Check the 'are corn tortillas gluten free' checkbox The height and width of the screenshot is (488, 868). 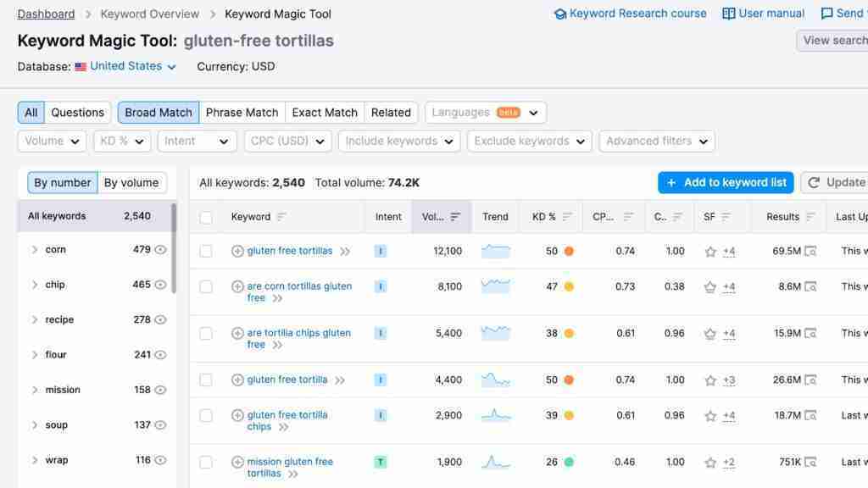pos(206,286)
